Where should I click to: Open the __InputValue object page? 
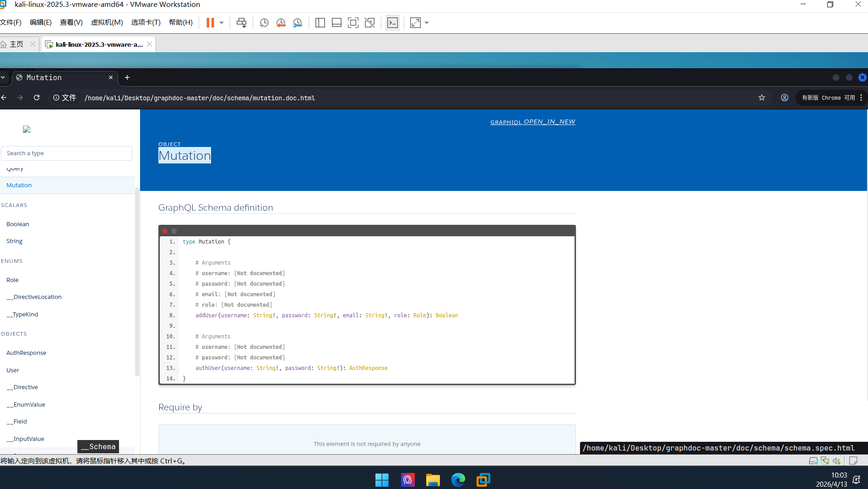(x=26, y=439)
